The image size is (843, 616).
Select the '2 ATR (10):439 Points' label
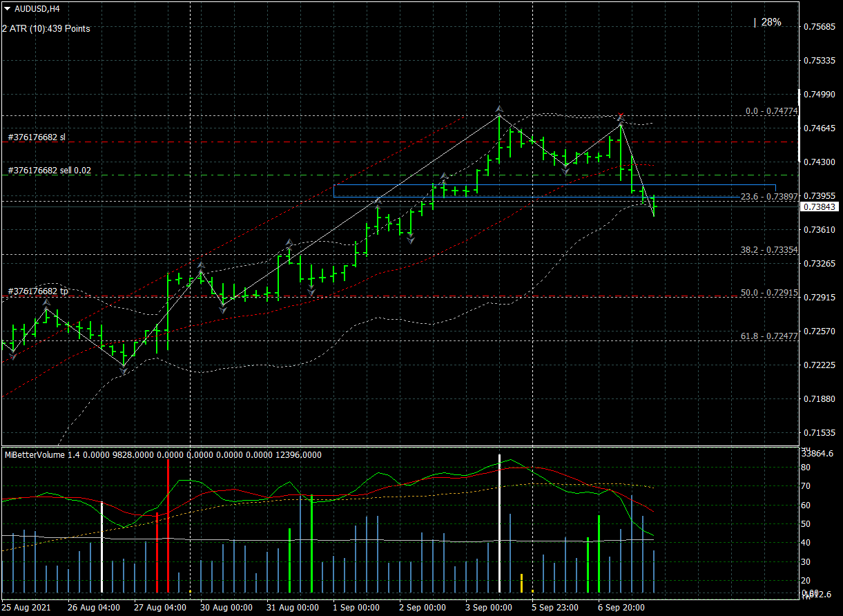[x=46, y=28]
